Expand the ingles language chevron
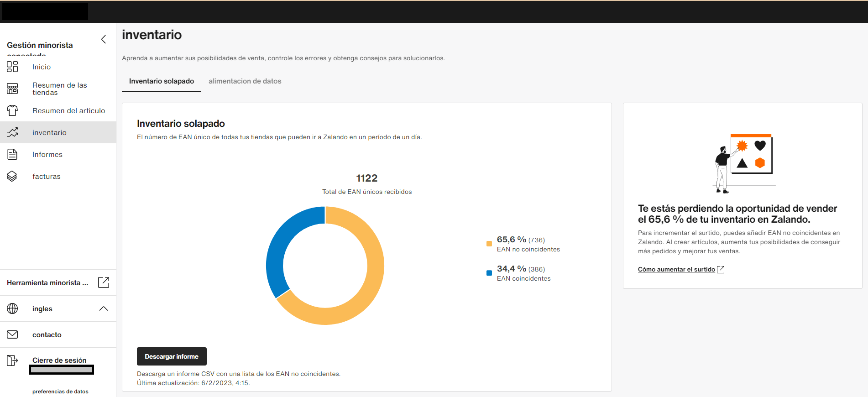868x397 pixels. (x=104, y=308)
